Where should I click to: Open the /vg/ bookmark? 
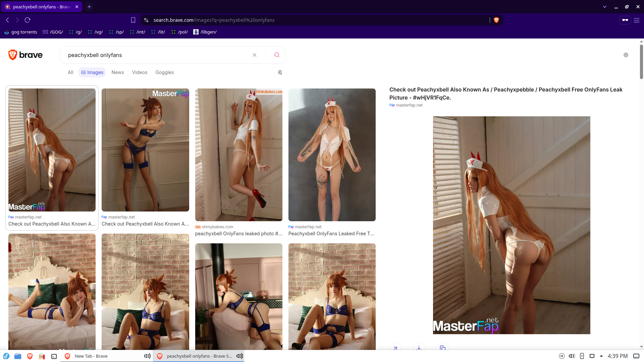[95, 32]
